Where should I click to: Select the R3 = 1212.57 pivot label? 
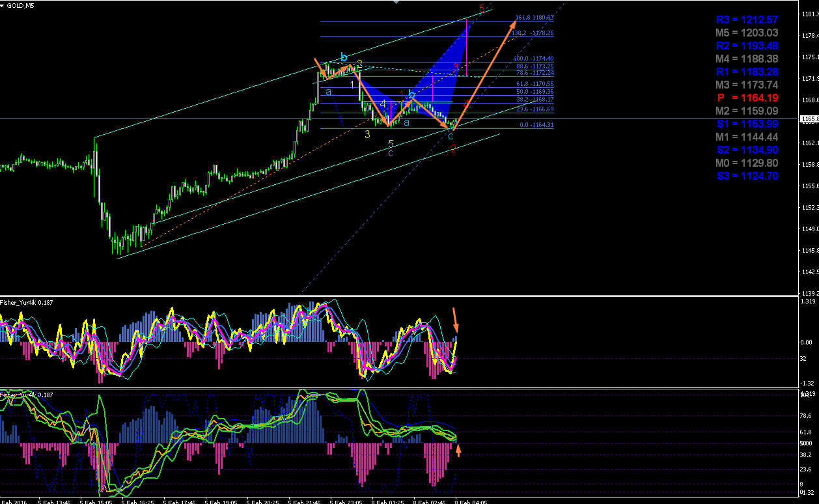(747, 20)
